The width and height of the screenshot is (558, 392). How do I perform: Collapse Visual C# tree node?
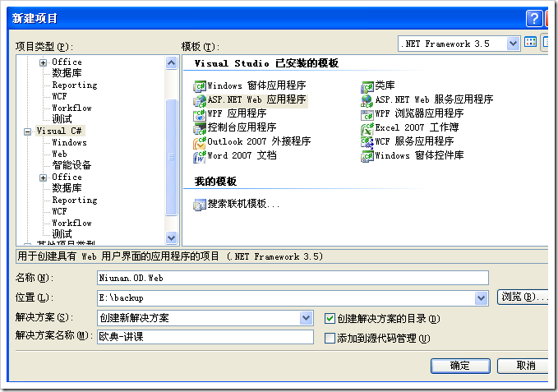click(27, 132)
